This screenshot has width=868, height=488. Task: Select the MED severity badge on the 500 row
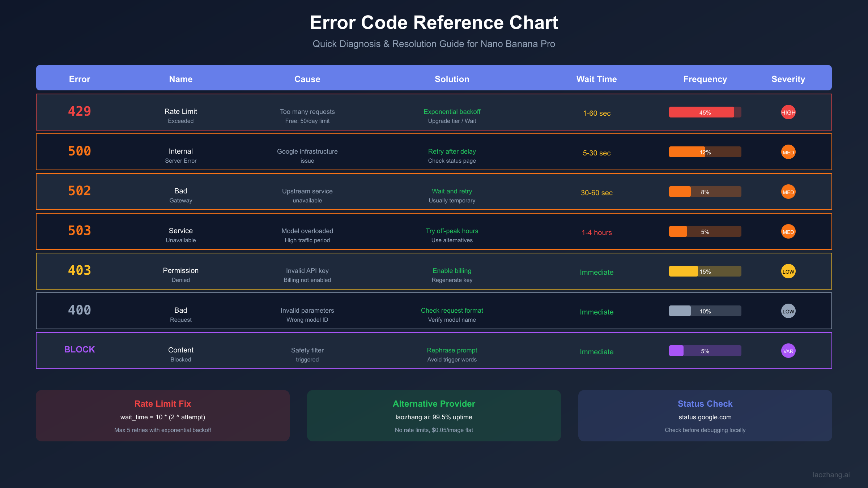click(x=788, y=152)
